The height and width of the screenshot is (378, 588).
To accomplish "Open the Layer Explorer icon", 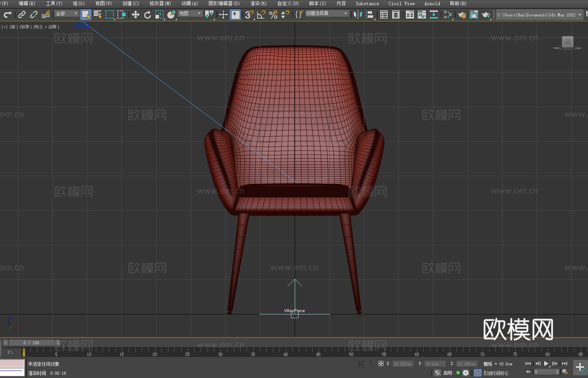I will click(396, 14).
